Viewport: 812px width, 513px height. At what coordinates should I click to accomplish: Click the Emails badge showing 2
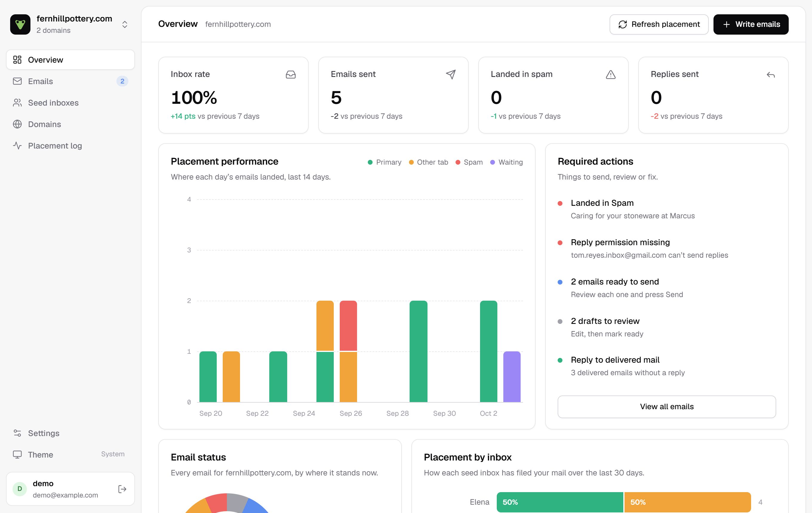(x=122, y=81)
